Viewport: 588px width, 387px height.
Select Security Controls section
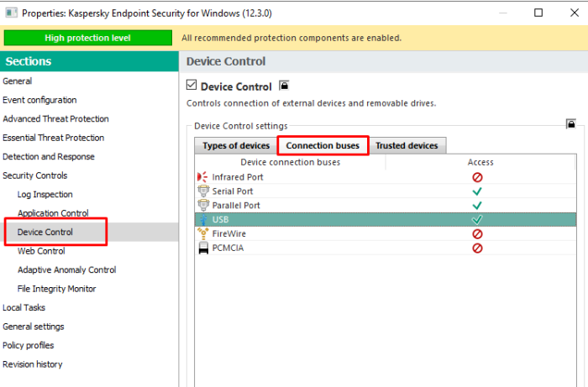click(x=35, y=175)
